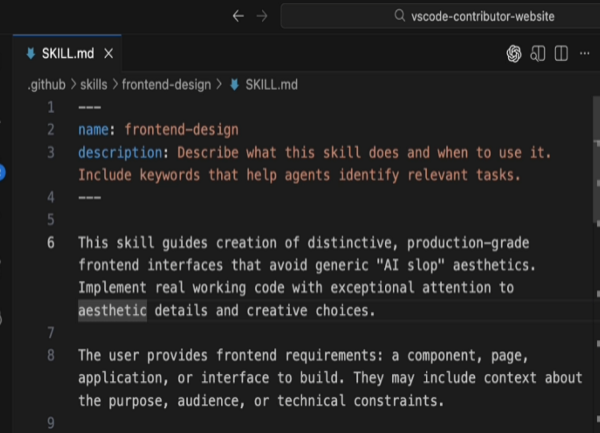The height and width of the screenshot is (433, 600).
Task: Go forward with the right arrow
Action: click(262, 16)
